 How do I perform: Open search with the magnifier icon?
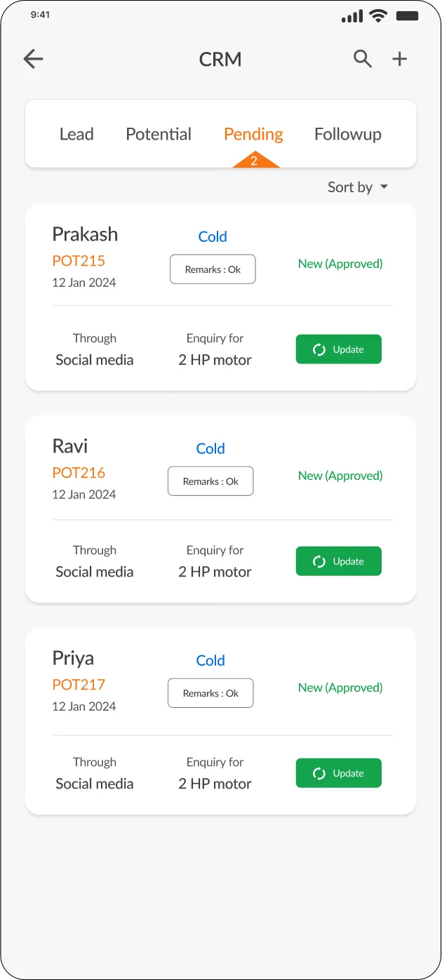click(362, 59)
